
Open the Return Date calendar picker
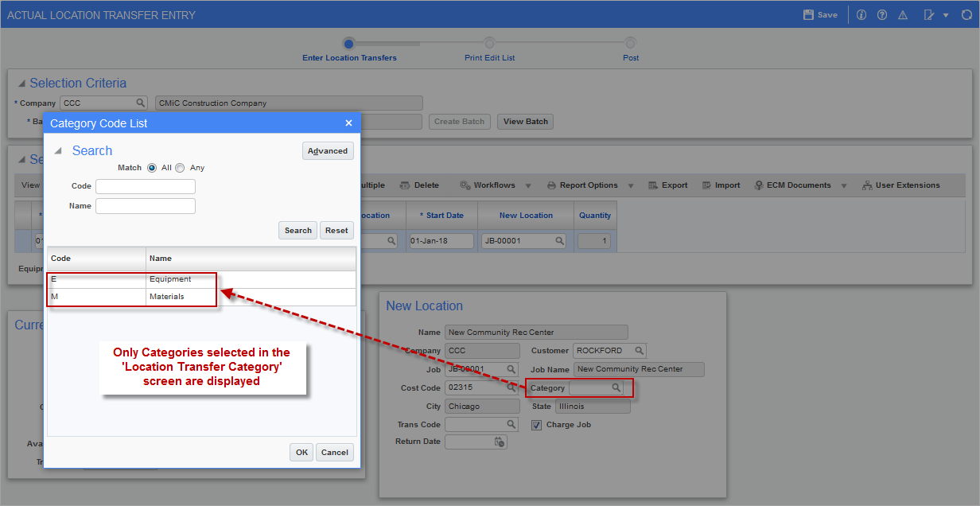click(x=499, y=442)
